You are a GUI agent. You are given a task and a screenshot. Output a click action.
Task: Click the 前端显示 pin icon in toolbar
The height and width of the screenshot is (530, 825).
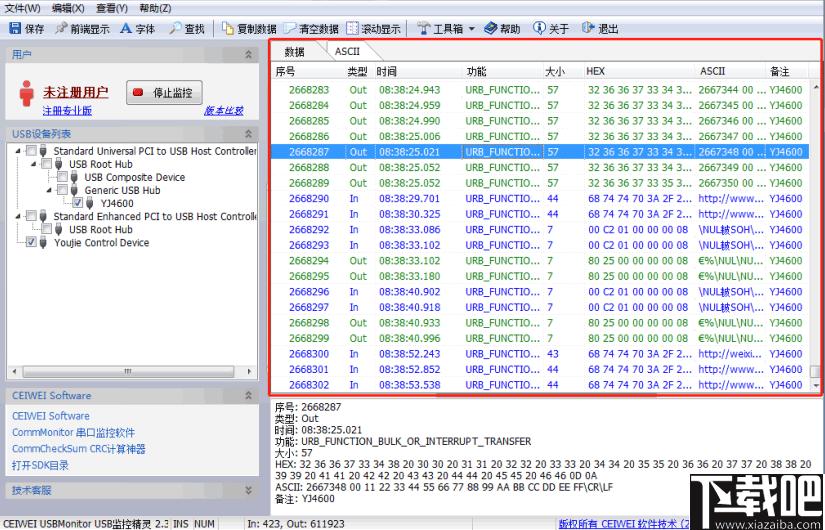pyautogui.click(x=62, y=29)
